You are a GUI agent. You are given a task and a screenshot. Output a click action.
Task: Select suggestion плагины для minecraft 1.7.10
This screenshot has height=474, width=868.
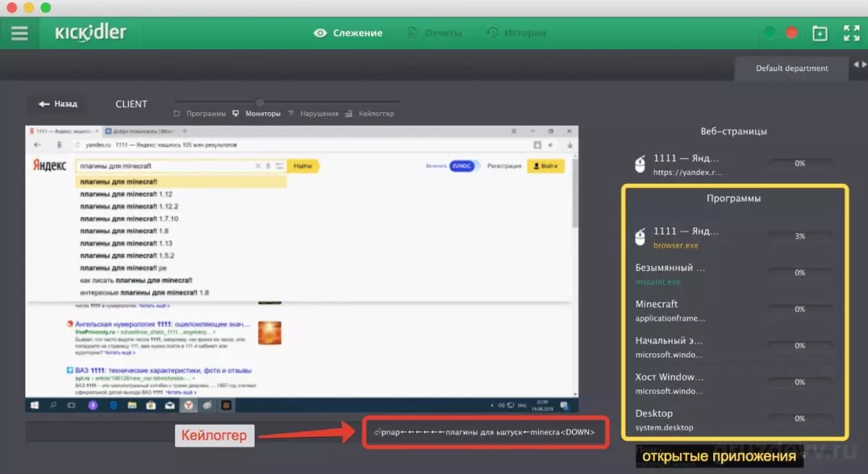coord(129,219)
